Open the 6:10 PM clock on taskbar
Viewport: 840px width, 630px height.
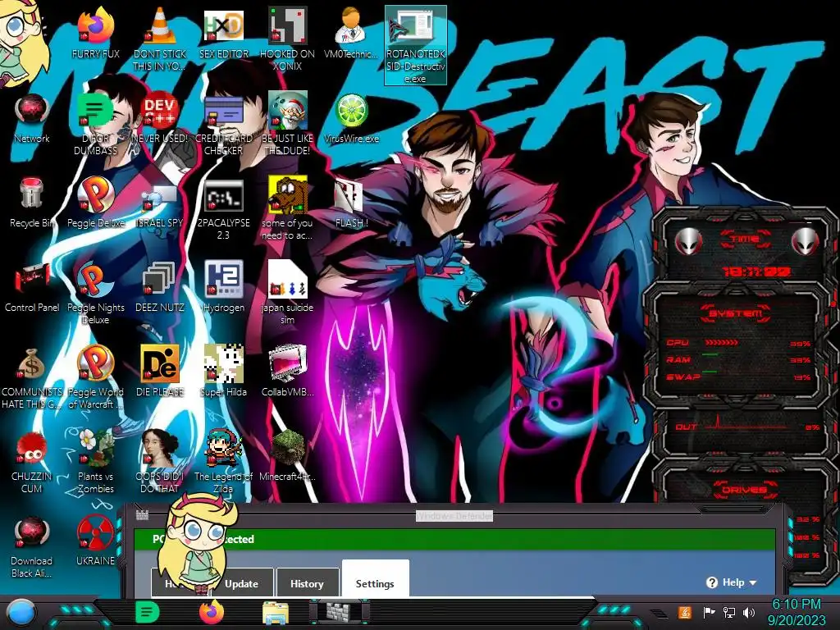point(797,612)
